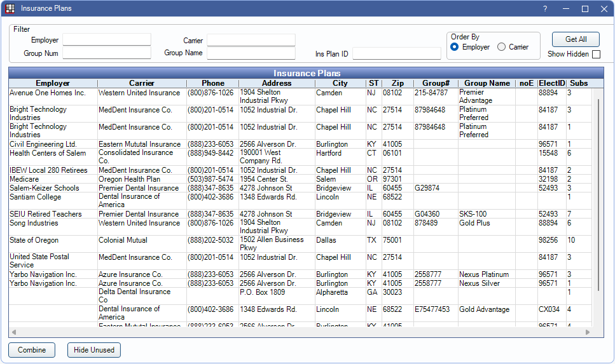Sort by the Group# column header
This screenshot has height=364, width=615.
436,83
